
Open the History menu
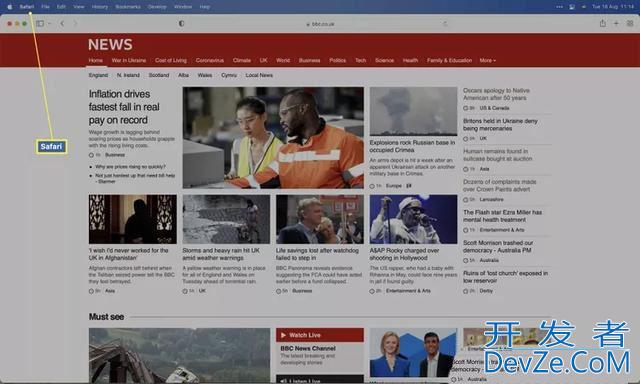coord(100,7)
